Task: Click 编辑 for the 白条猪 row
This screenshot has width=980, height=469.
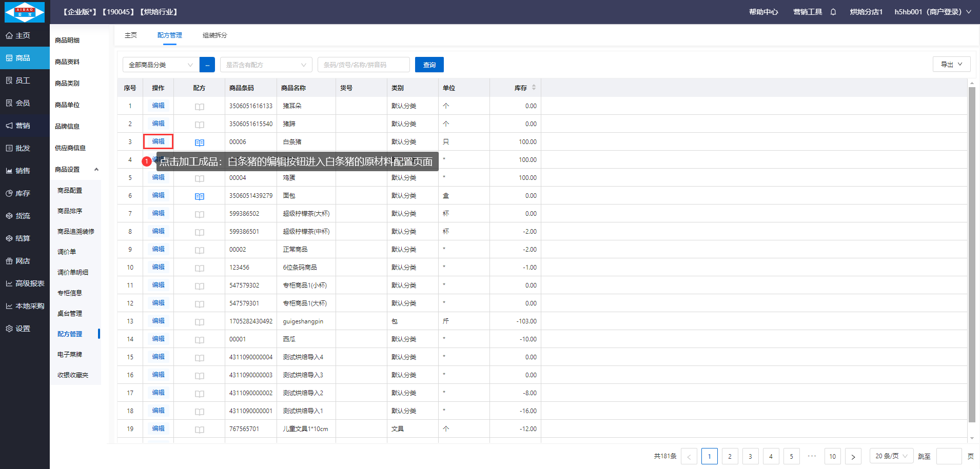Action: pyautogui.click(x=158, y=141)
